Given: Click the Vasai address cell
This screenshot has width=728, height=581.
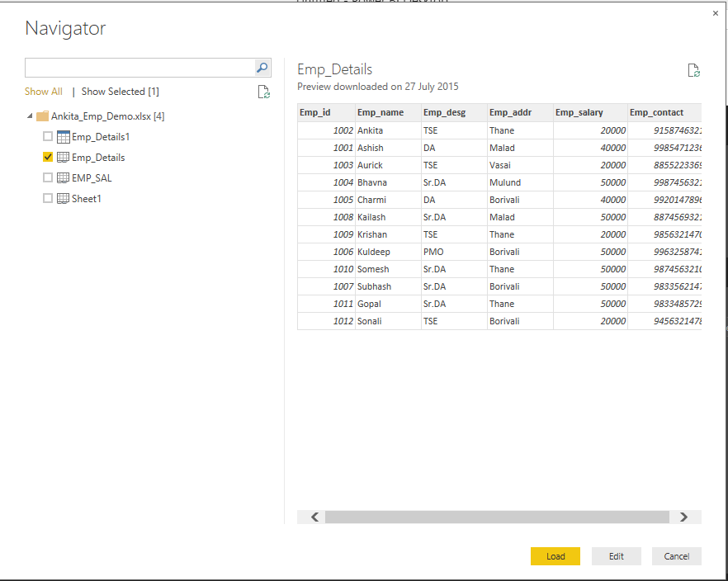Looking at the screenshot, I should (x=520, y=165).
